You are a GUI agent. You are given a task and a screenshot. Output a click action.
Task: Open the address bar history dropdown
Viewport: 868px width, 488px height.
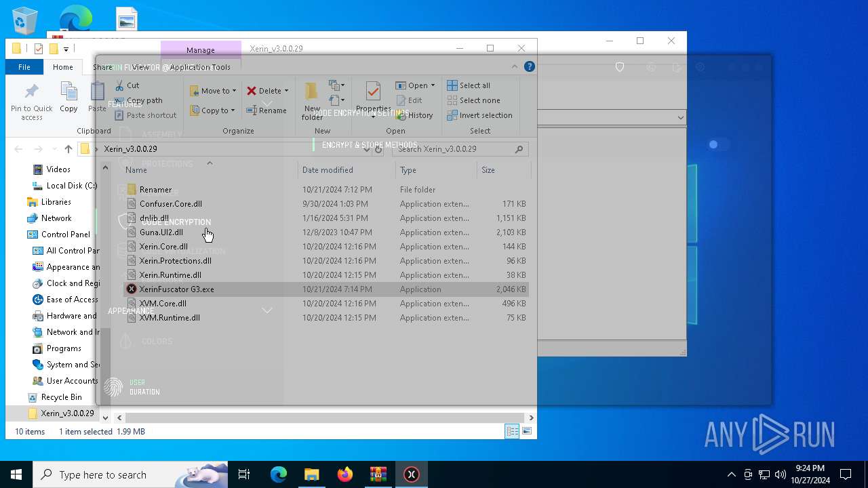pyautogui.click(x=366, y=149)
